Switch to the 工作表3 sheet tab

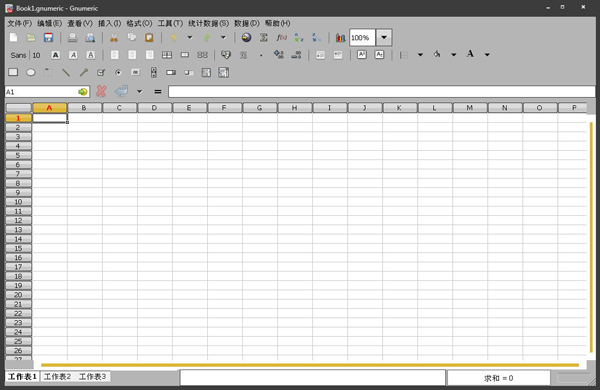tap(92, 377)
